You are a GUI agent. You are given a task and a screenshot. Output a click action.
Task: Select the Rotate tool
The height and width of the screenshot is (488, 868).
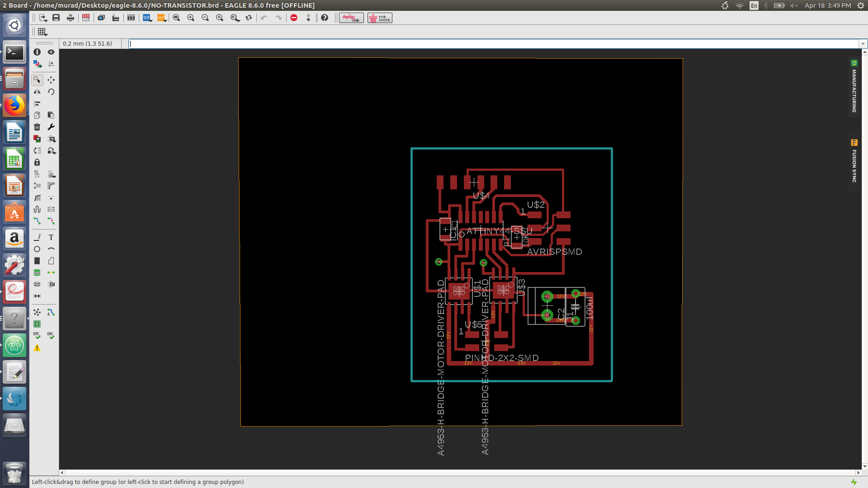click(51, 92)
